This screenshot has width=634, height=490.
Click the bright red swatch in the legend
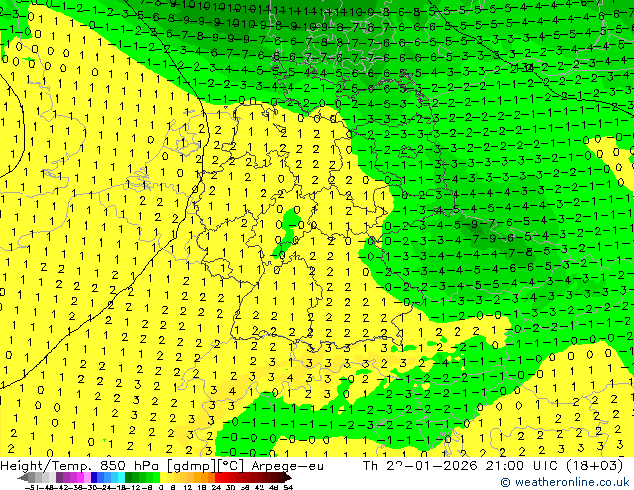point(218,477)
